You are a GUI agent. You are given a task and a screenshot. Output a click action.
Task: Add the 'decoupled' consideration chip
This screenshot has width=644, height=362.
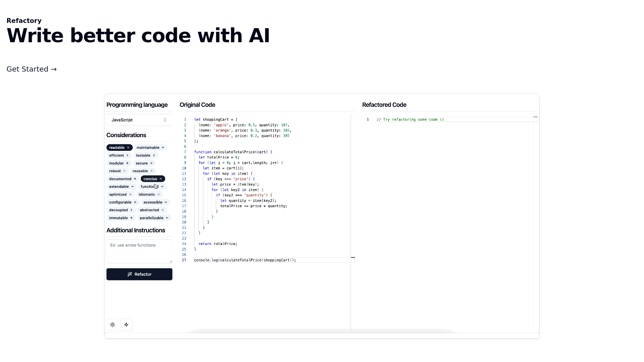tap(121, 210)
